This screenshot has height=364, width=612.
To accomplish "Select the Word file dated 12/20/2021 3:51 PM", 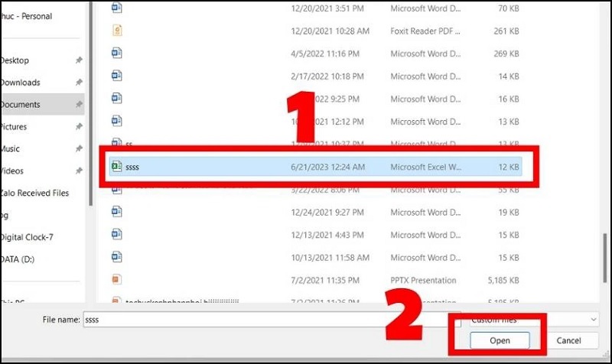I will 117,8.
